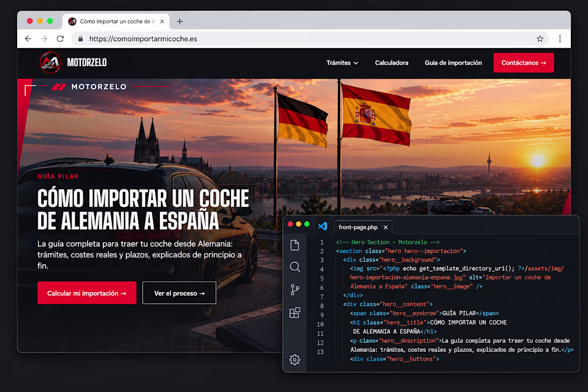Image resolution: width=588 pixels, height=392 pixels.
Task: Click the 'hero__description' paragraph code line
Action: pyautogui.click(x=462, y=345)
